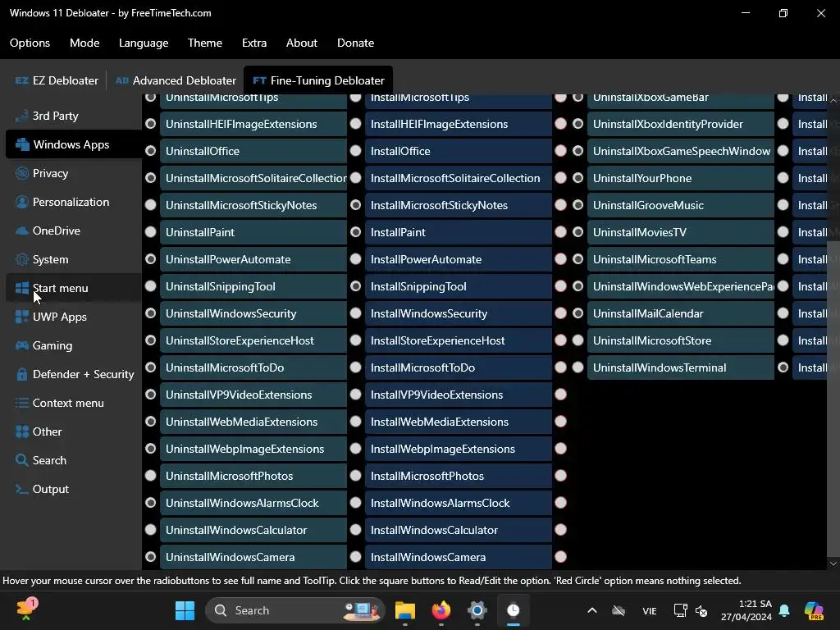840x630 pixels.
Task: Click the InstallWindowsSecurity square button
Action: [459, 313]
